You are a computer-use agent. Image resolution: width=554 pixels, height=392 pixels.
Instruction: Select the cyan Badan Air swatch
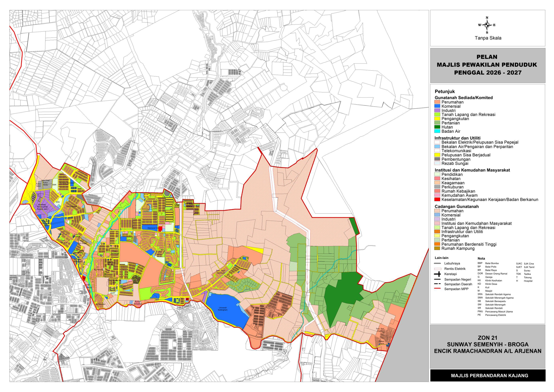click(x=437, y=131)
